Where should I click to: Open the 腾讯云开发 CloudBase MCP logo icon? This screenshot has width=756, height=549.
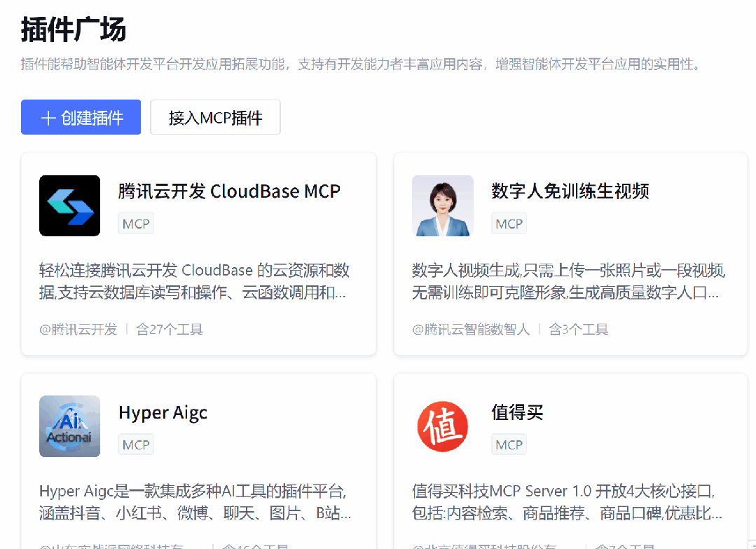[x=70, y=205]
